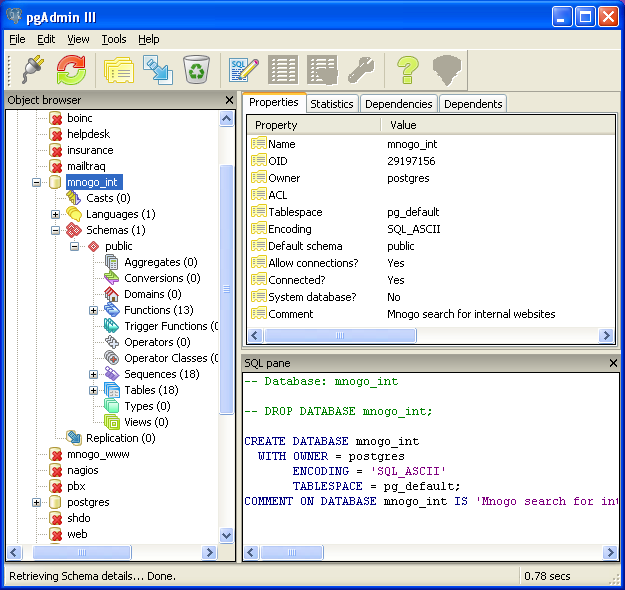Open the SQL query tool
Screen dimensions: 625x590
(x=243, y=70)
